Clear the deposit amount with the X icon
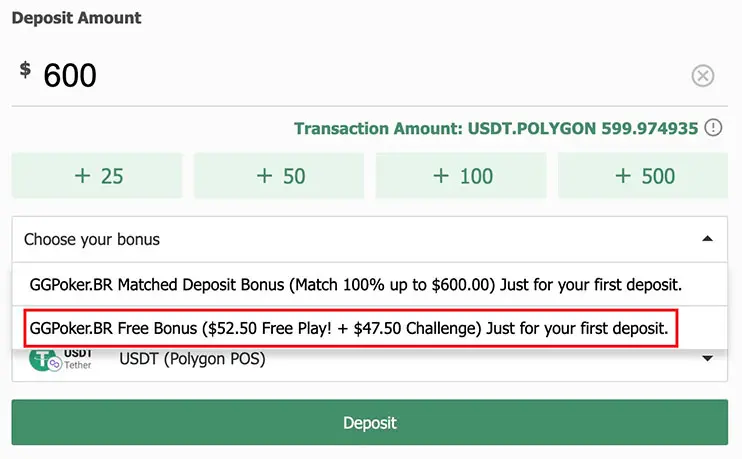The image size is (742, 459). coord(703,76)
